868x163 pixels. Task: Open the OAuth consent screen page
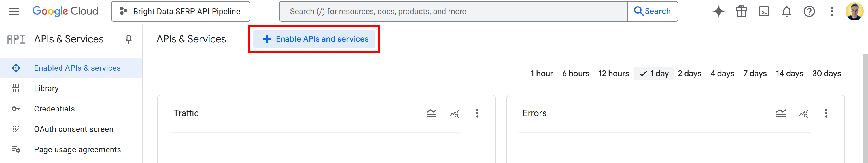pyautogui.click(x=73, y=129)
